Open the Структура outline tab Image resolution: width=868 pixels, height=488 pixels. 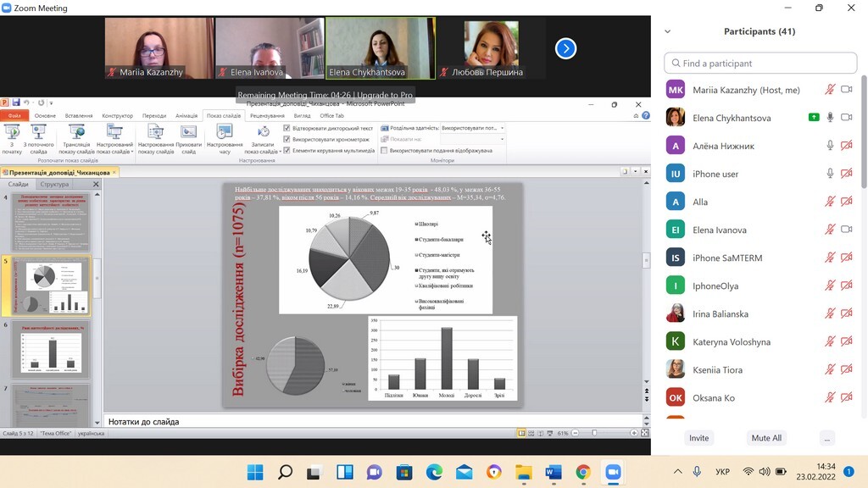point(54,184)
